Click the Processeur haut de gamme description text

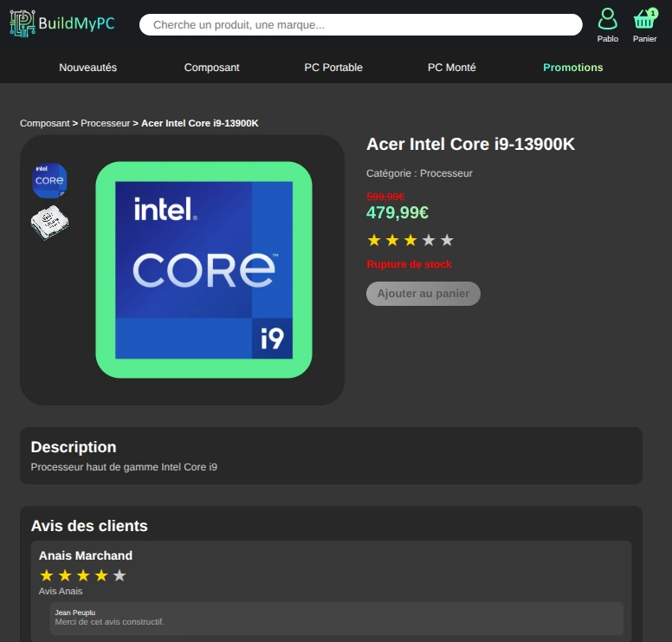coord(124,467)
